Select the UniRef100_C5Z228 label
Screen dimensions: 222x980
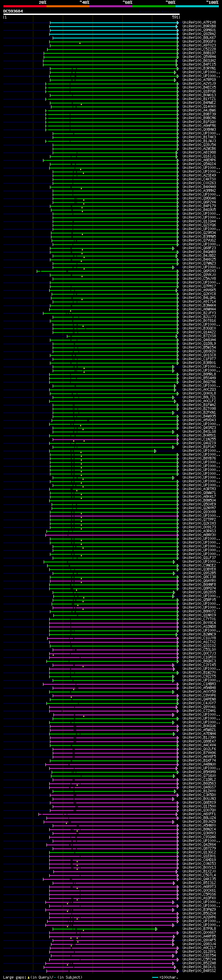click(199, 49)
